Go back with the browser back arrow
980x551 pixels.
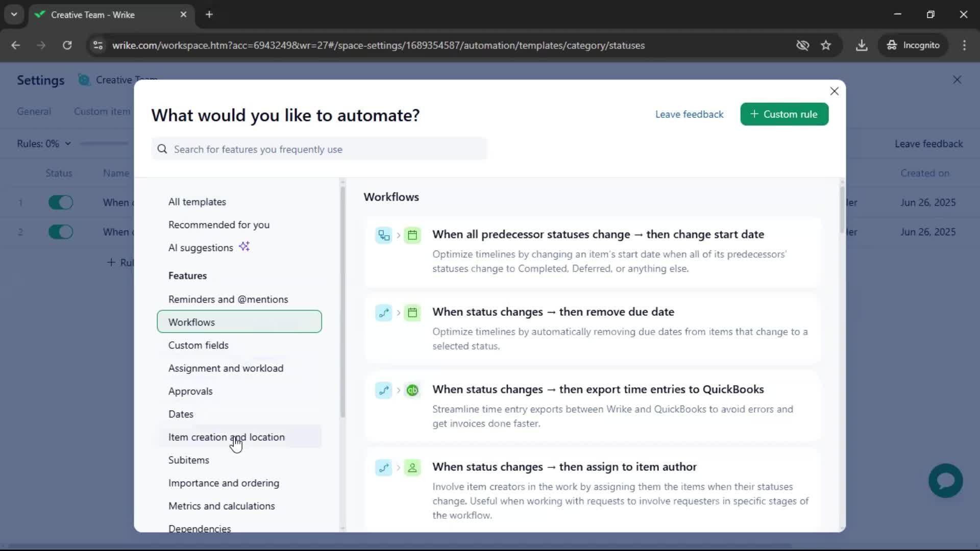(x=16, y=45)
